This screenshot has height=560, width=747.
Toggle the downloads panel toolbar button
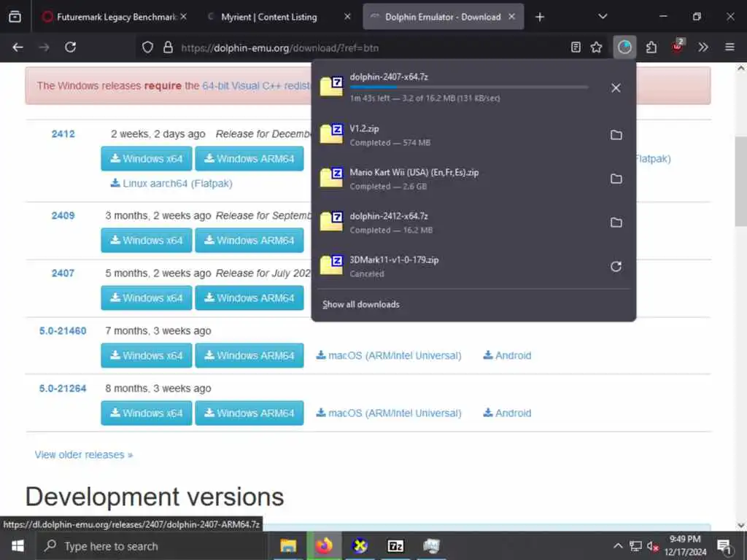click(624, 47)
